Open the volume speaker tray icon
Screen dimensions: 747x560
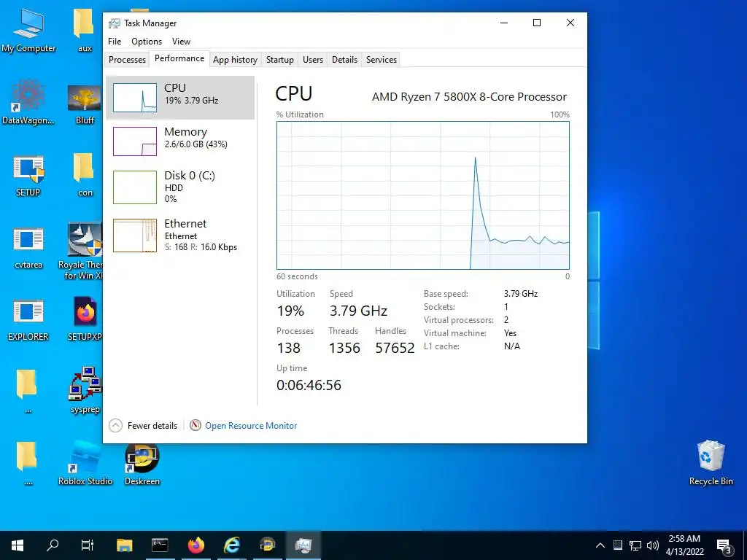[653, 545]
